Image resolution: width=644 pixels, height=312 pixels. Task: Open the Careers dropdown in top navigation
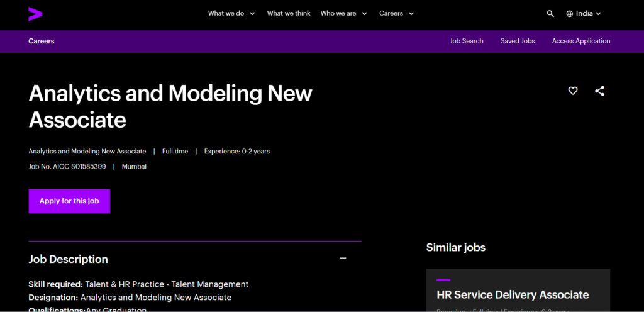[x=396, y=13]
